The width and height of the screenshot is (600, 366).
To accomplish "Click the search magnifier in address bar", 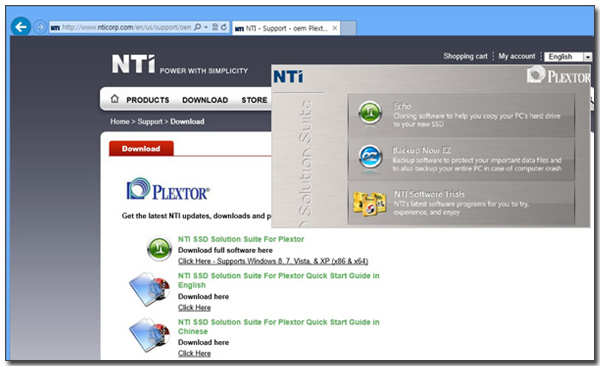I will 197,27.
